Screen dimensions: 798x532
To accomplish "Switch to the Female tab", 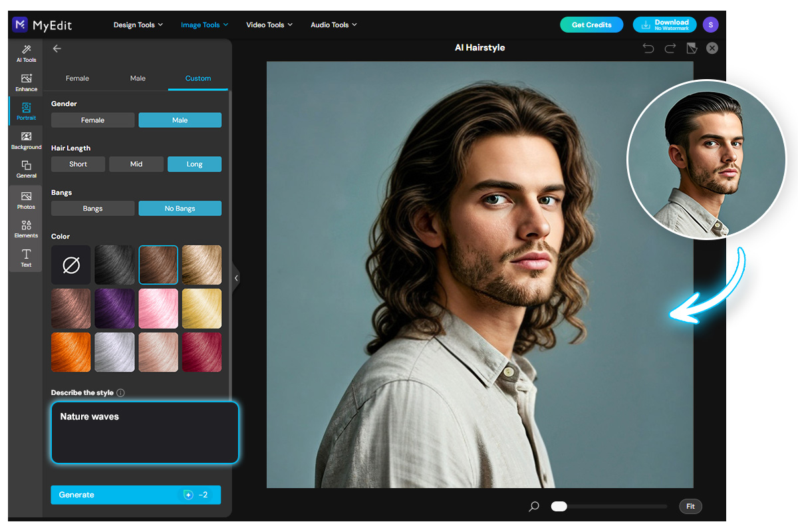I will [77, 78].
